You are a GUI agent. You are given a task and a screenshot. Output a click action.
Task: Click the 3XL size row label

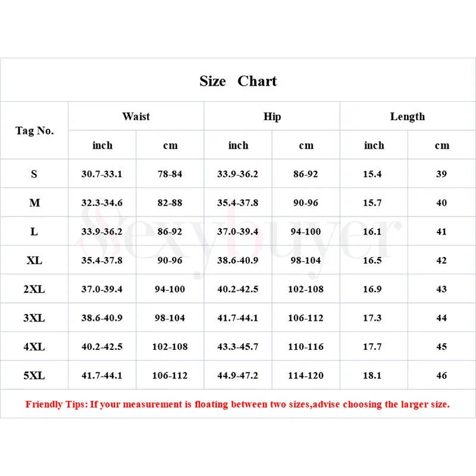coord(34,318)
